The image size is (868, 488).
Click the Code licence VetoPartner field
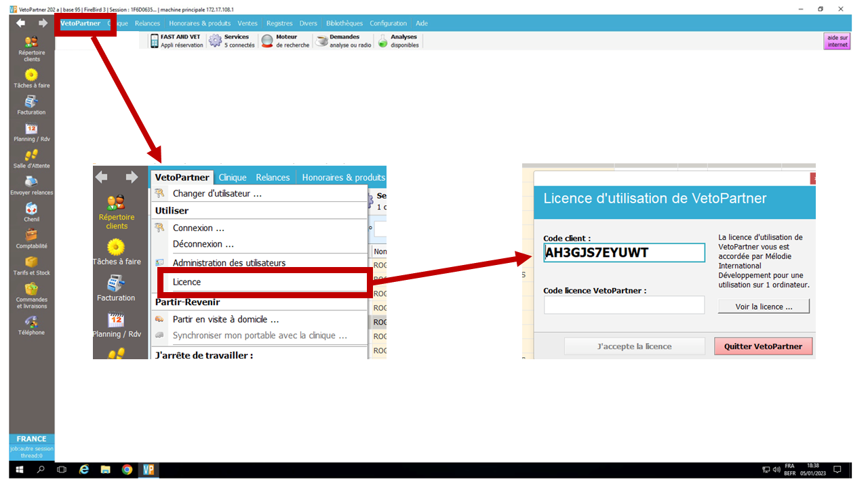coord(624,305)
